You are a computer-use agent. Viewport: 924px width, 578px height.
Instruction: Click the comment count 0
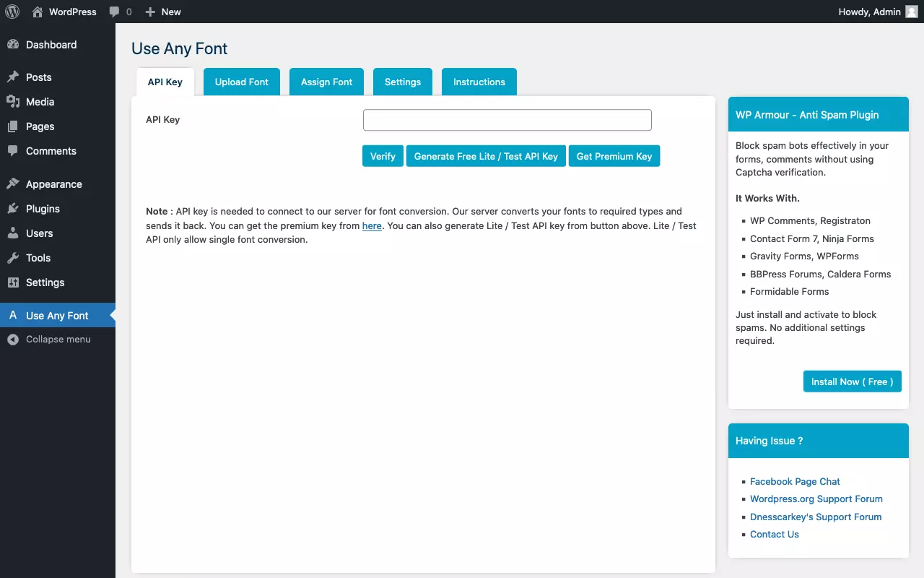click(x=129, y=12)
